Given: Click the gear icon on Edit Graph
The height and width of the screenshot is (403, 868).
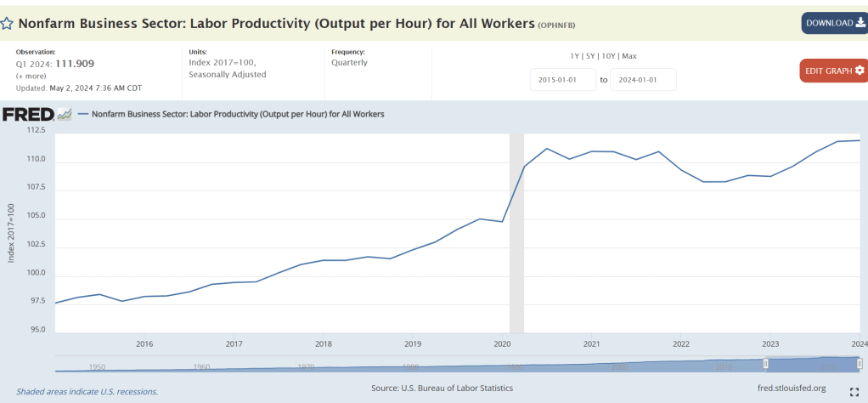Looking at the screenshot, I should pyautogui.click(x=860, y=71).
